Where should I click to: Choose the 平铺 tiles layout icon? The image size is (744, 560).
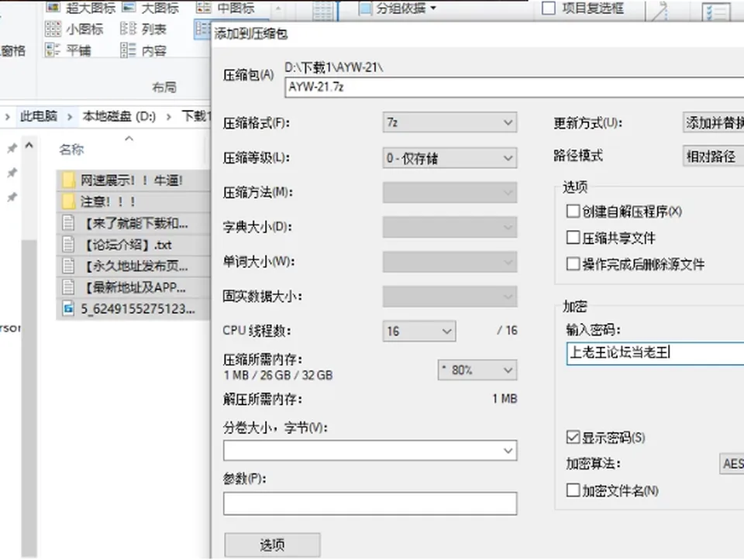click(53, 50)
